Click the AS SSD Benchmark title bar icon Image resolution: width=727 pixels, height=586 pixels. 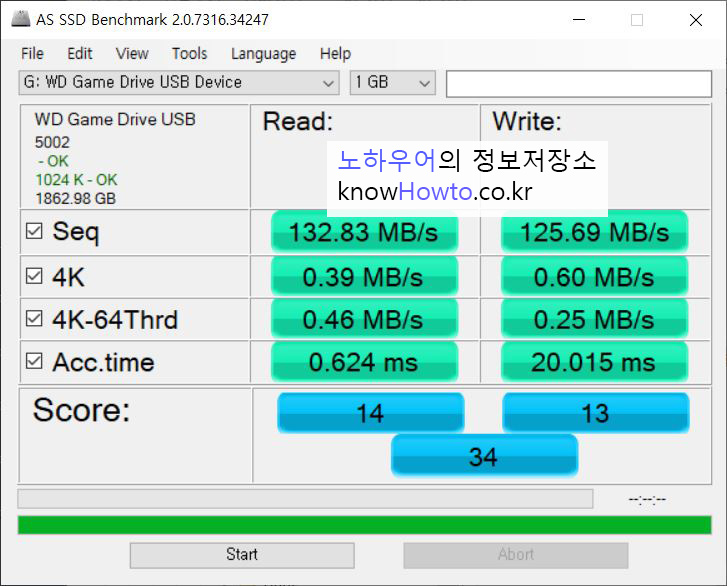[20, 19]
